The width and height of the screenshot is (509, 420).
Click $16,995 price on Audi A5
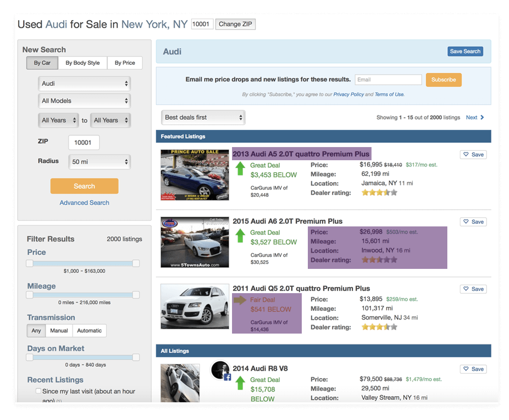(x=371, y=165)
